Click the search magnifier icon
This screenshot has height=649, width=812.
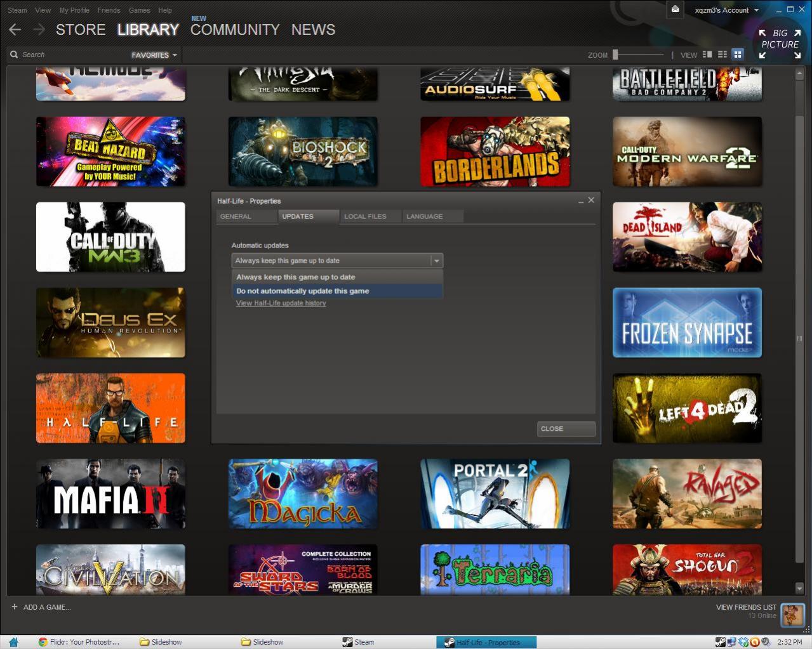tap(14, 55)
